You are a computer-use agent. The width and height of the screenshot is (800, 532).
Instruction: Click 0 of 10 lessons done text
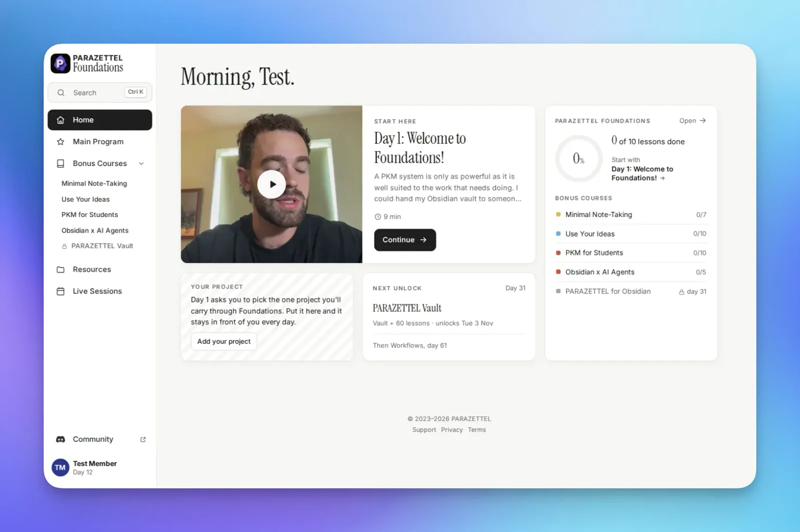[x=648, y=141]
